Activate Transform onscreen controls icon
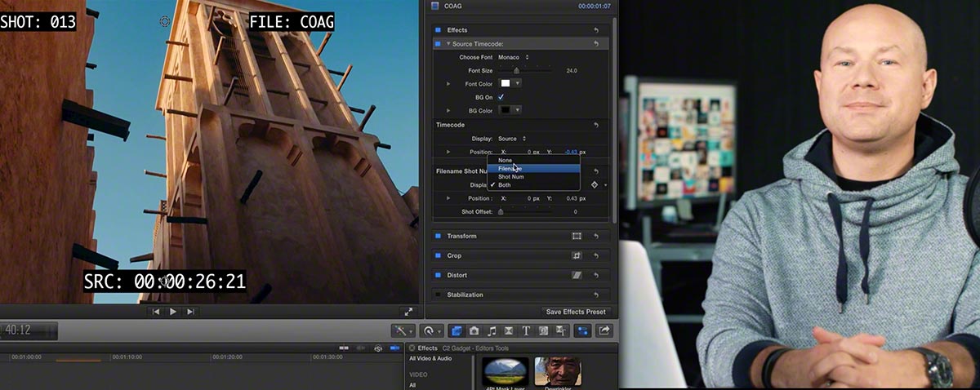980x390 pixels. click(577, 236)
